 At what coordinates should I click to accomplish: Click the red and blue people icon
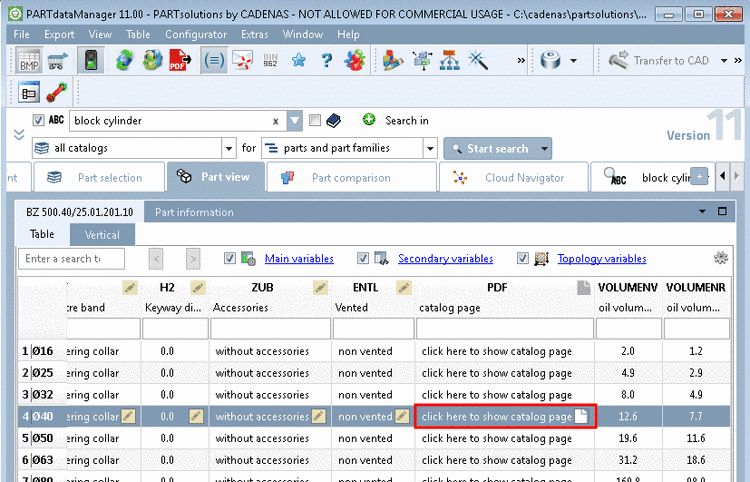pyautogui.click(x=355, y=61)
